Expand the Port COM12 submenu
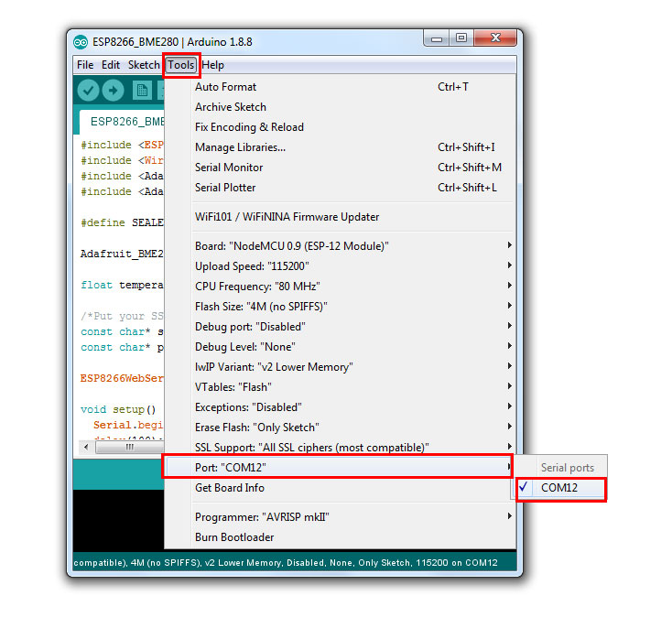This screenshot has width=672, height=628. point(339,467)
